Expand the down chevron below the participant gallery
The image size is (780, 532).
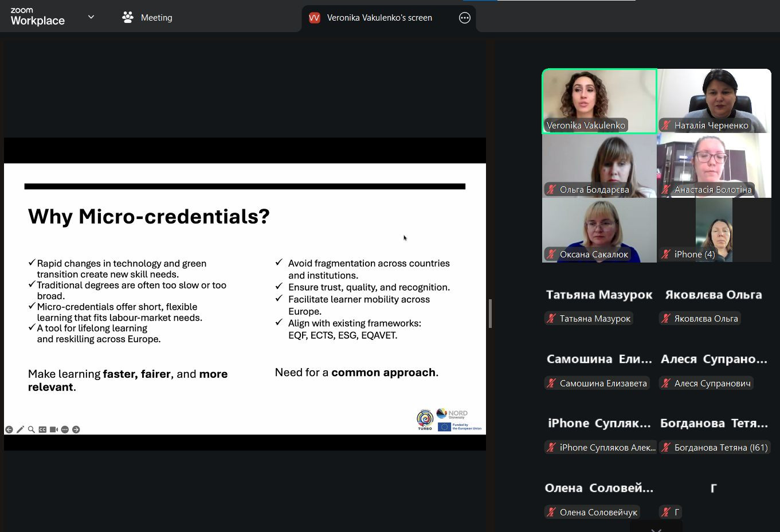coord(656,529)
